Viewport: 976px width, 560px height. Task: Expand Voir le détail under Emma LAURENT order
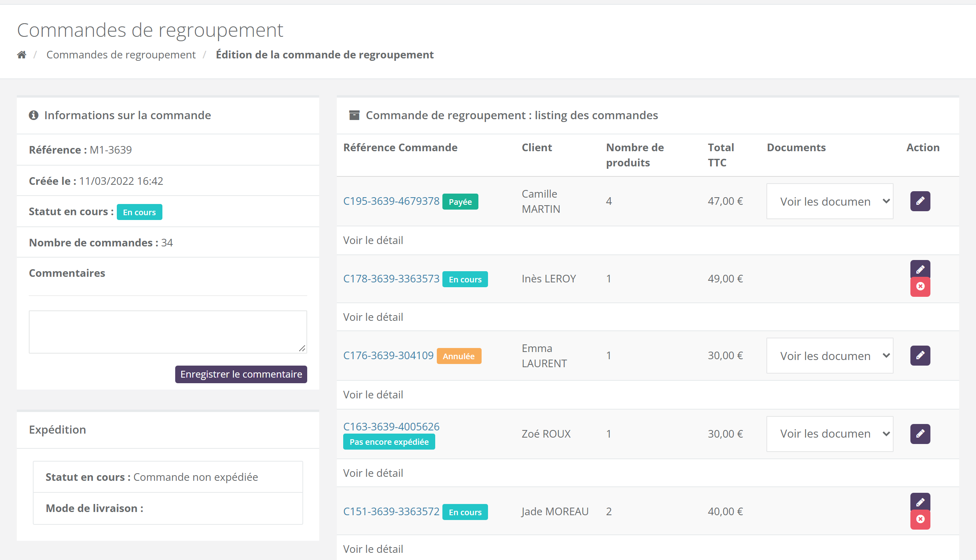point(373,395)
